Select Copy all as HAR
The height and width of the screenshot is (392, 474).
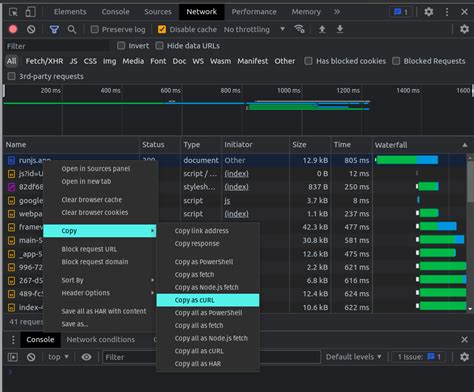click(x=208, y=364)
